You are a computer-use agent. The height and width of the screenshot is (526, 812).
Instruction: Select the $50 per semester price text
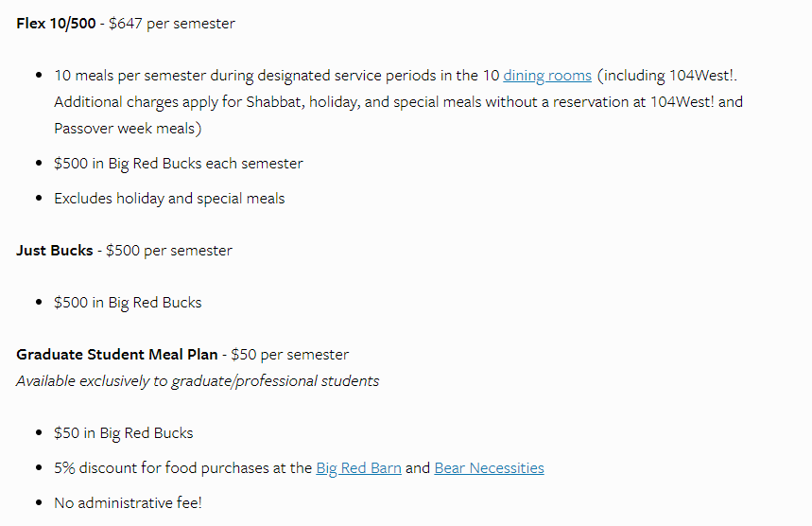289,355
